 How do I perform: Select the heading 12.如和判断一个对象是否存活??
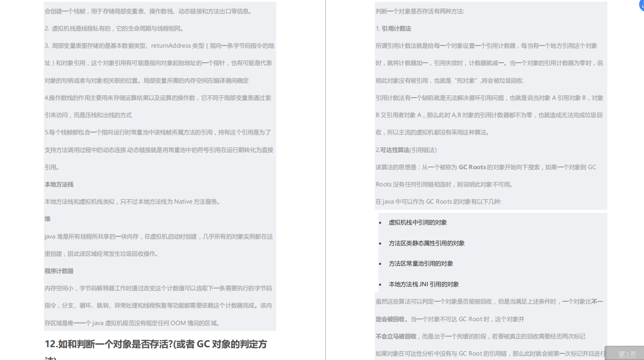pos(156,345)
